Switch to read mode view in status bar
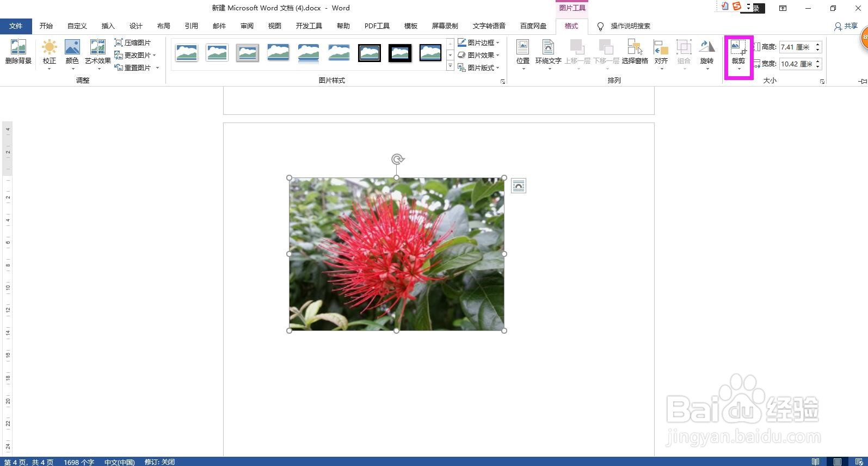Screen dimensions: 868x466 coord(816,462)
